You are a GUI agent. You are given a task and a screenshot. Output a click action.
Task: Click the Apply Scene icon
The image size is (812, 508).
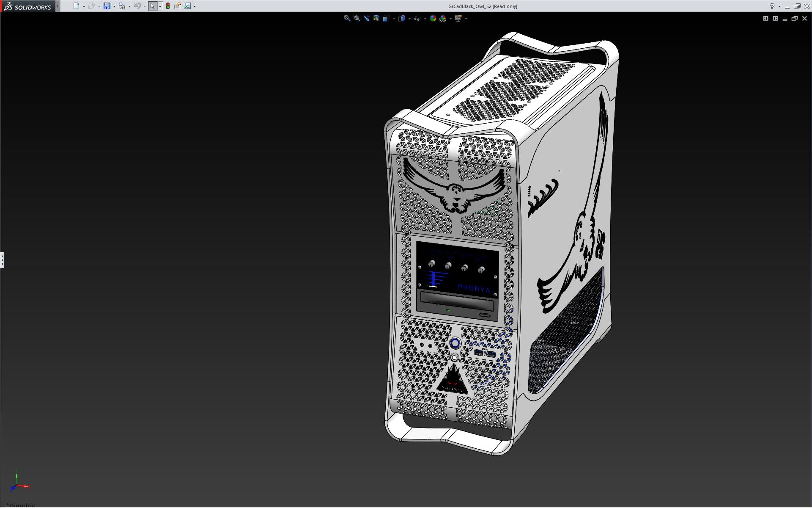(443, 18)
